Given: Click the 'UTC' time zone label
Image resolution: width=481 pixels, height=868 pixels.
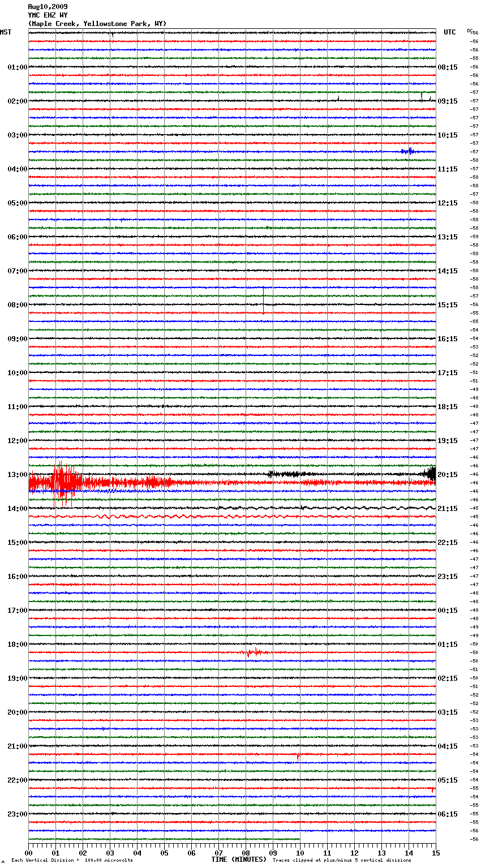Looking at the screenshot, I should coord(450,32).
